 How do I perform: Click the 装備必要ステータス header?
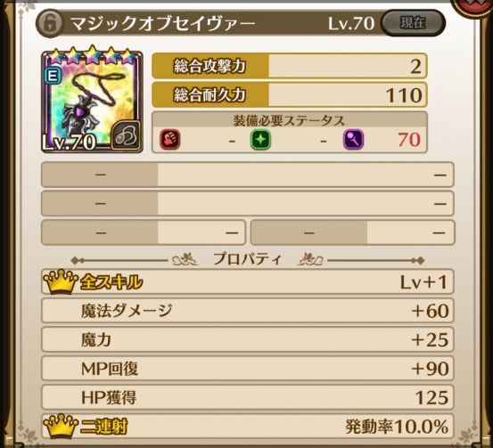tap(289, 120)
